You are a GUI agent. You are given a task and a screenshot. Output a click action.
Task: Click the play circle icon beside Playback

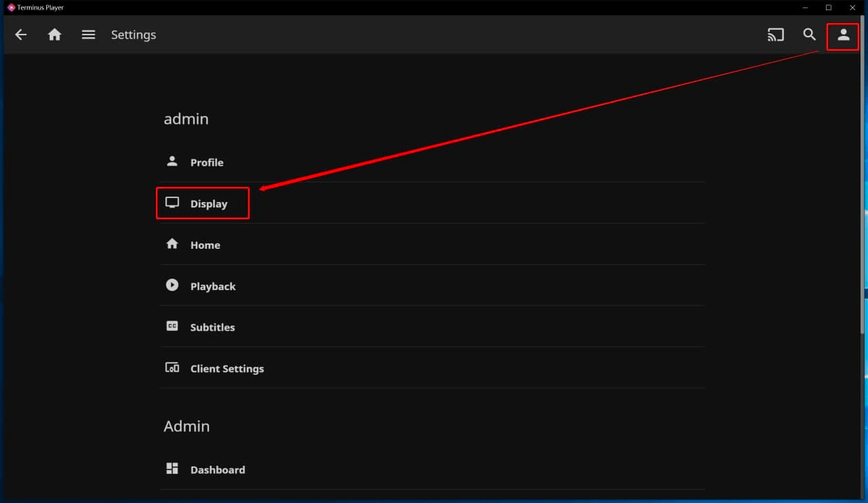point(172,285)
